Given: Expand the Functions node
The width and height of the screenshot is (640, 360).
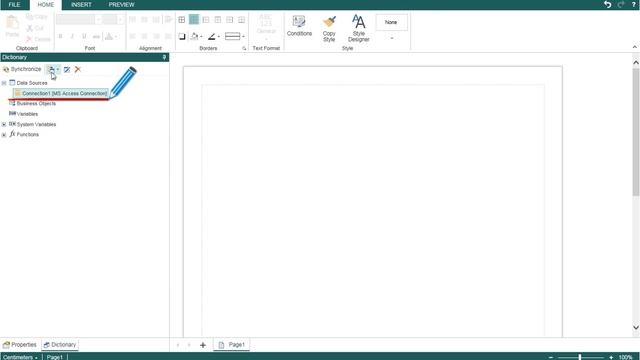Looking at the screenshot, I should coord(4,135).
